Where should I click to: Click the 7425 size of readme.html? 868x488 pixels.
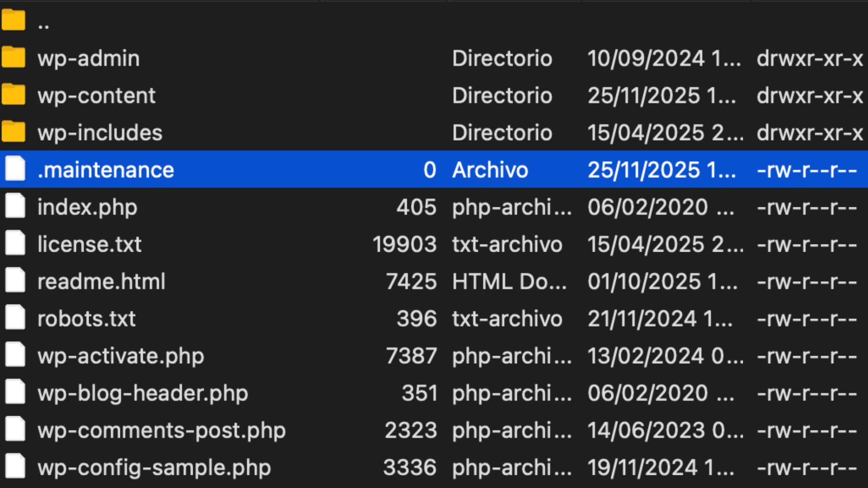pos(411,281)
